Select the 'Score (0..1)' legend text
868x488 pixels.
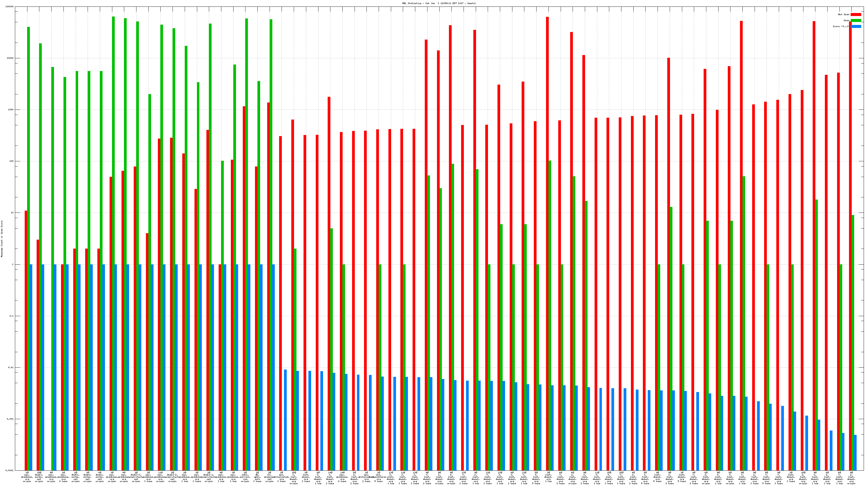pyautogui.click(x=841, y=26)
